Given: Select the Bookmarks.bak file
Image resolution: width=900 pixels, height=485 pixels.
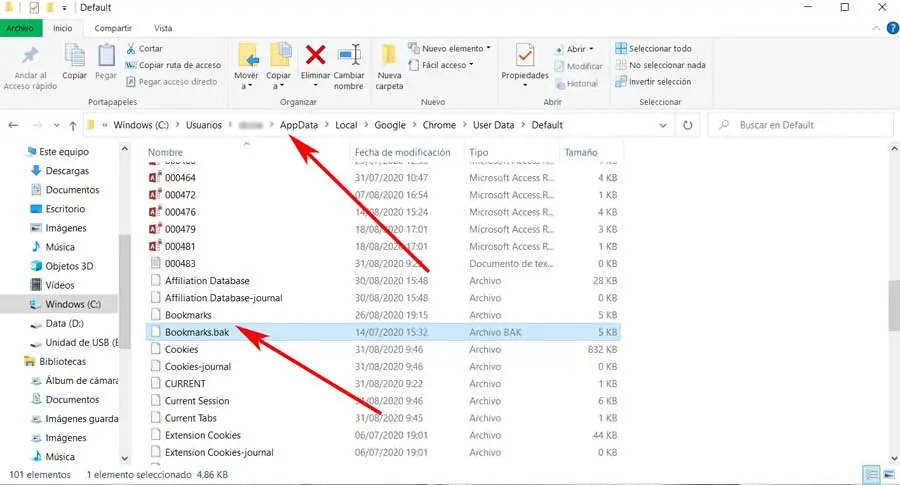Looking at the screenshot, I should tap(383, 332).
